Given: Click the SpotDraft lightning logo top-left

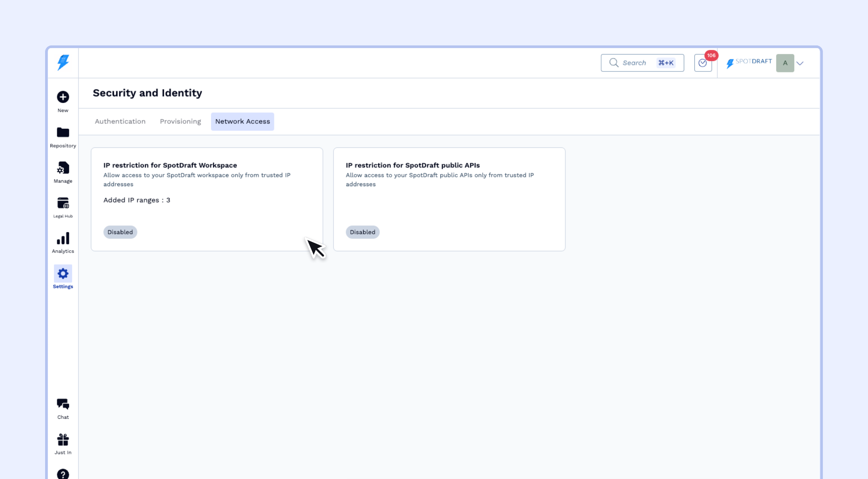Looking at the screenshot, I should 63,63.
